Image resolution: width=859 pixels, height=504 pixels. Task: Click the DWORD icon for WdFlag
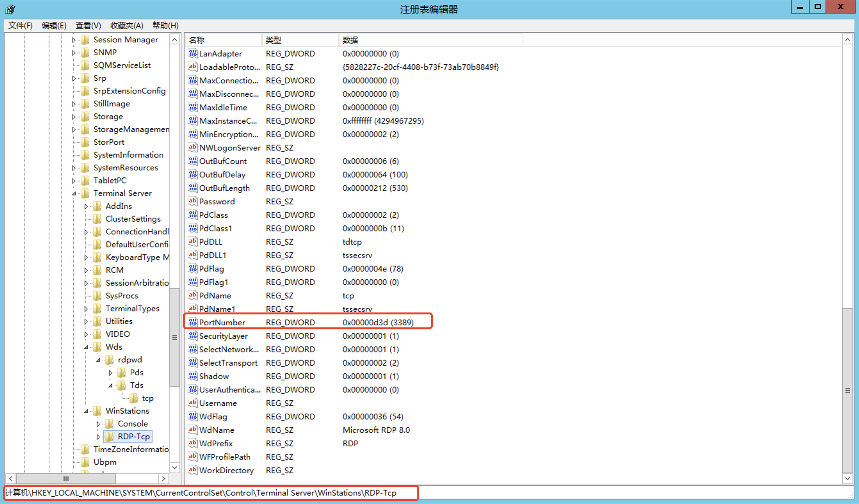tap(192, 416)
